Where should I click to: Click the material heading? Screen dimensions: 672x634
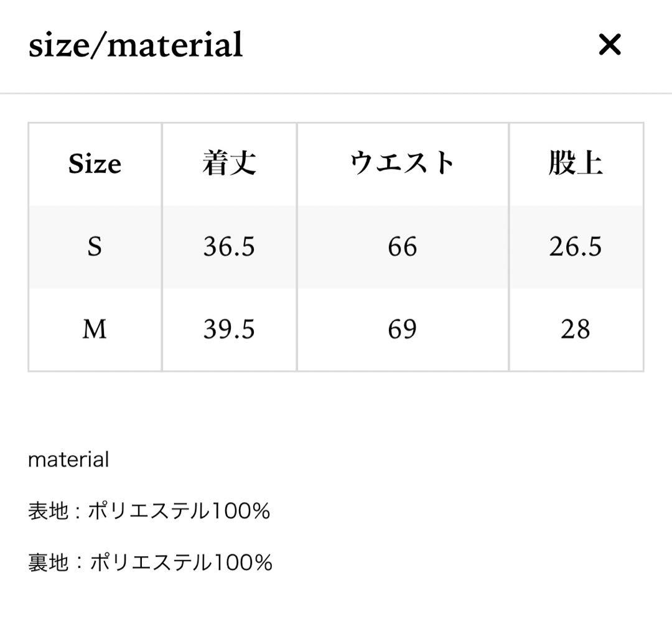coord(68,460)
